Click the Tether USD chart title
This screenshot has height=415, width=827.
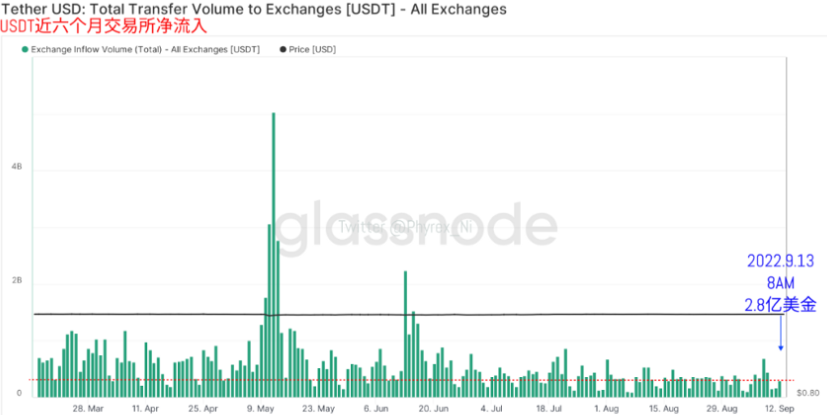(253, 9)
